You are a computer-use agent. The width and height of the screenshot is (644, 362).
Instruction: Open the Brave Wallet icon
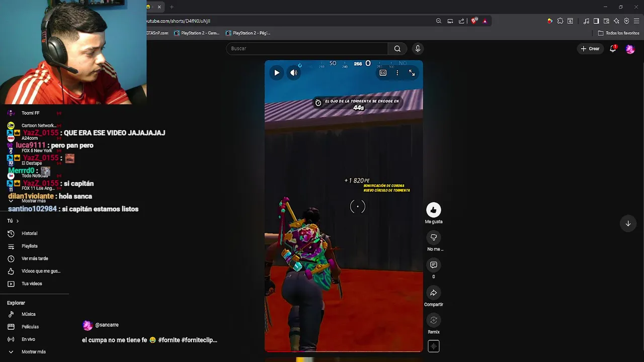(606, 21)
